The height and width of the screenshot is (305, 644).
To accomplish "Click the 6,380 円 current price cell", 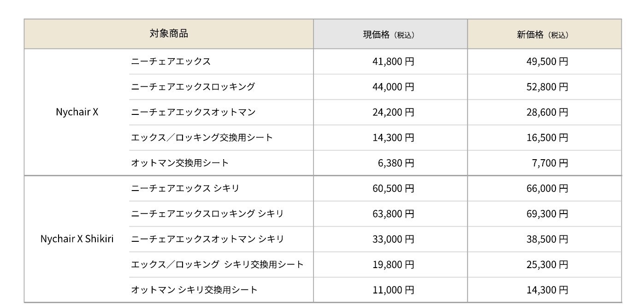I will coord(390,163).
